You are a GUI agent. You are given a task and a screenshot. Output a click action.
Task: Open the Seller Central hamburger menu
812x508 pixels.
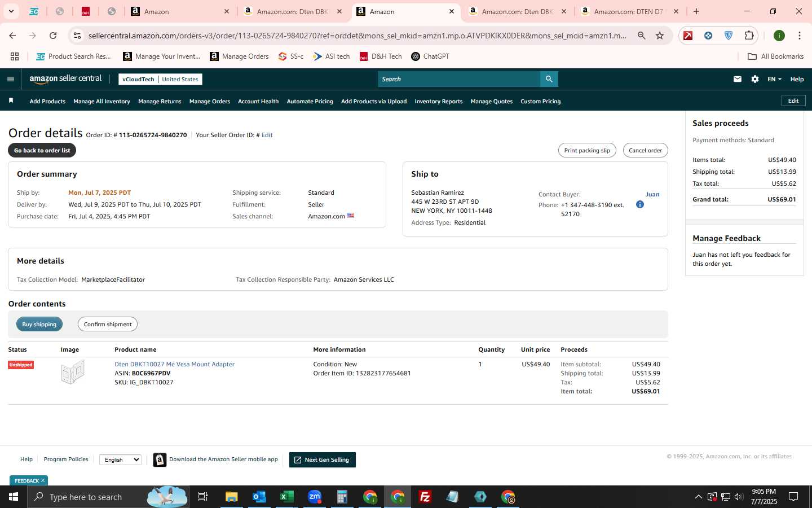[11, 79]
